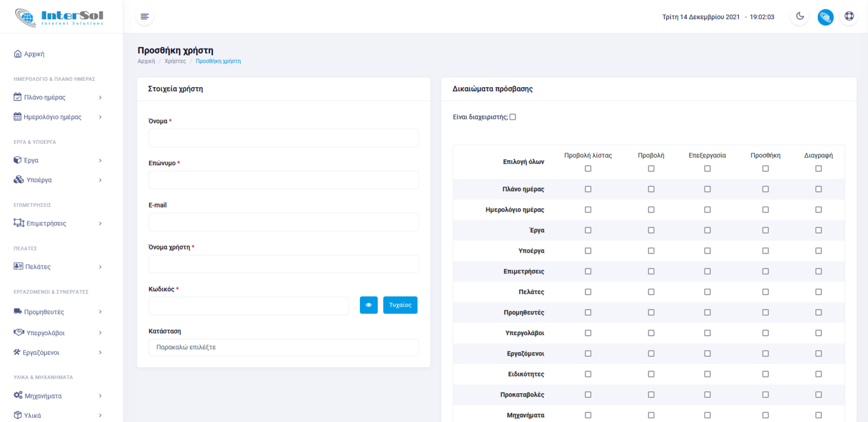The height and width of the screenshot is (422, 868).
Task: Check Διαγραφή checkbox for Πελάτες row
Action: 818,292
